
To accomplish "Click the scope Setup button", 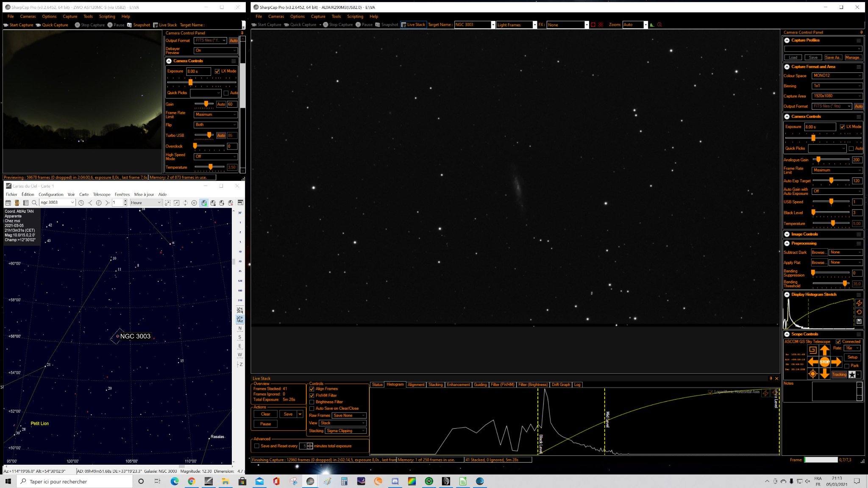I will (x=852, y=357).
